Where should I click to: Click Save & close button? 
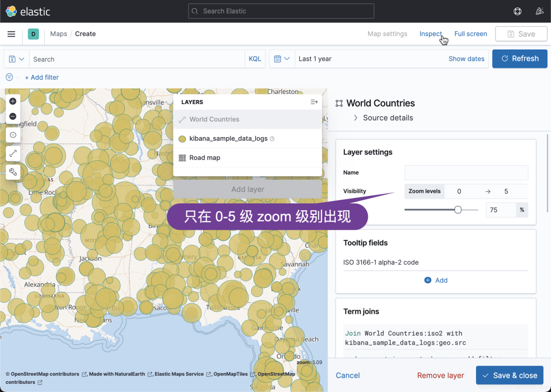click(x=510, y=376)
